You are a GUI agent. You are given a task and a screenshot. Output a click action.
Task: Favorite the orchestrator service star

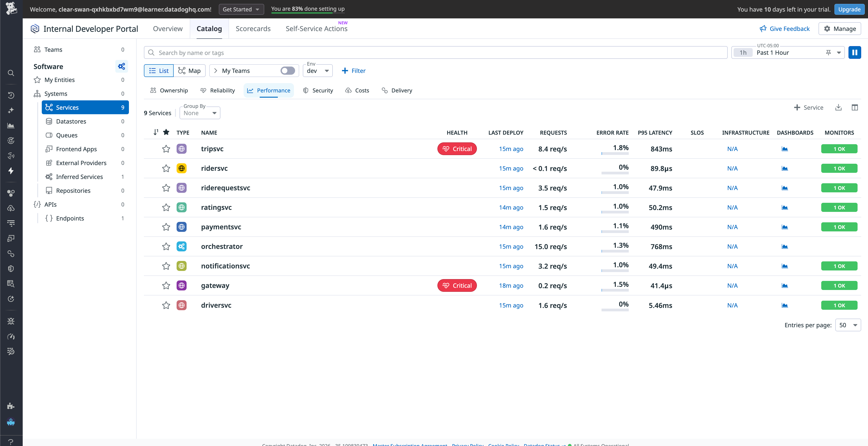(x=166, y=246)
